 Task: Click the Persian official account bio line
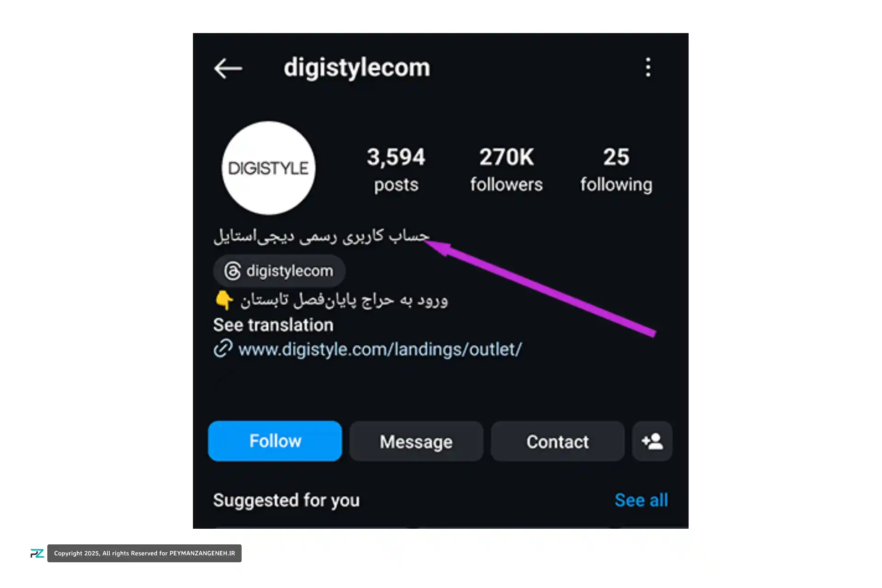[x=321, y=236]
